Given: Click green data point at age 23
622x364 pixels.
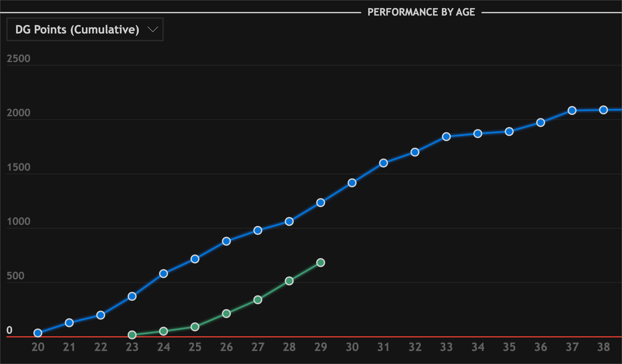Looking at the screenshot, I should (x=132, y=335).
